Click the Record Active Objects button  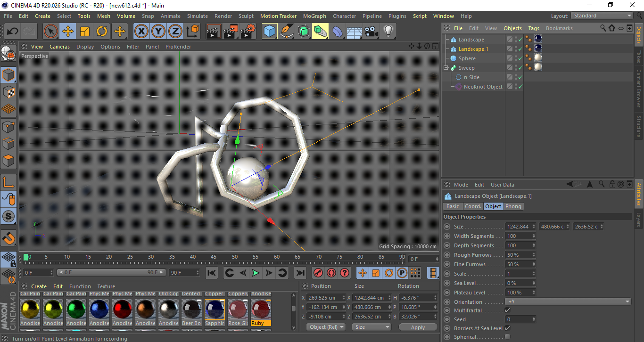[x=318, y=273]
